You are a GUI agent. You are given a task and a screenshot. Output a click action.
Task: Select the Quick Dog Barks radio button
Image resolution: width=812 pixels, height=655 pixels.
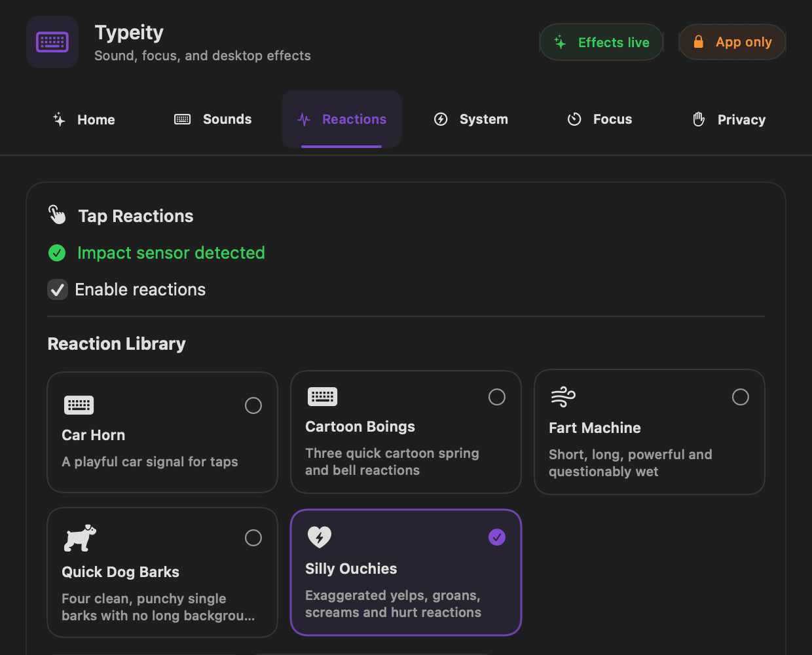click(253, 538)
